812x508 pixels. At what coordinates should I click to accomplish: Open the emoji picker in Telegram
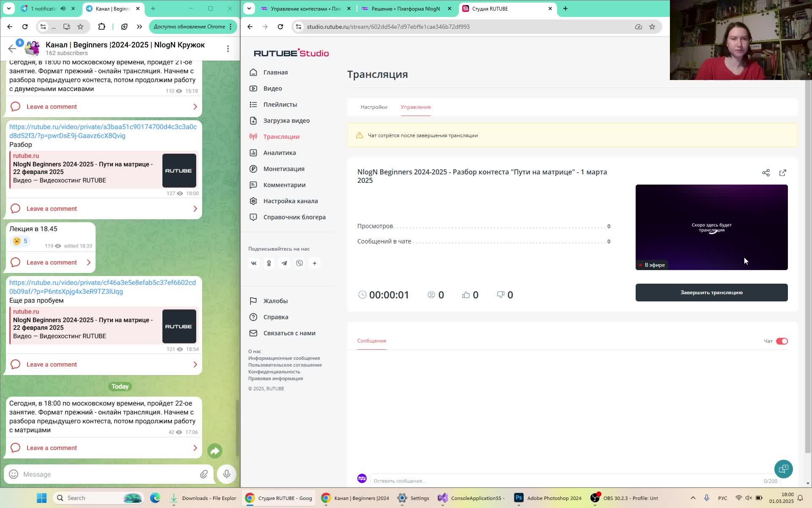pos(14,474)
